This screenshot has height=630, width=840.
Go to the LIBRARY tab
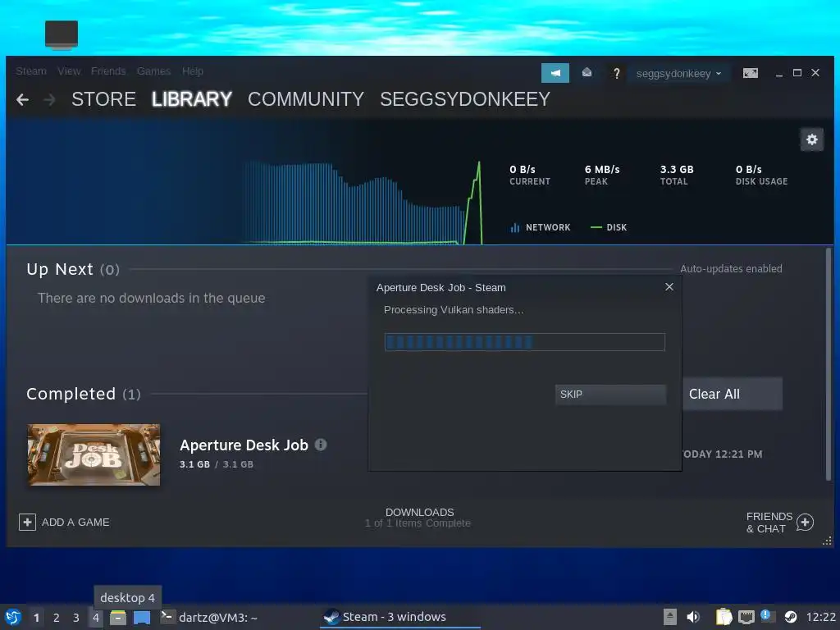tap(192, 99)
